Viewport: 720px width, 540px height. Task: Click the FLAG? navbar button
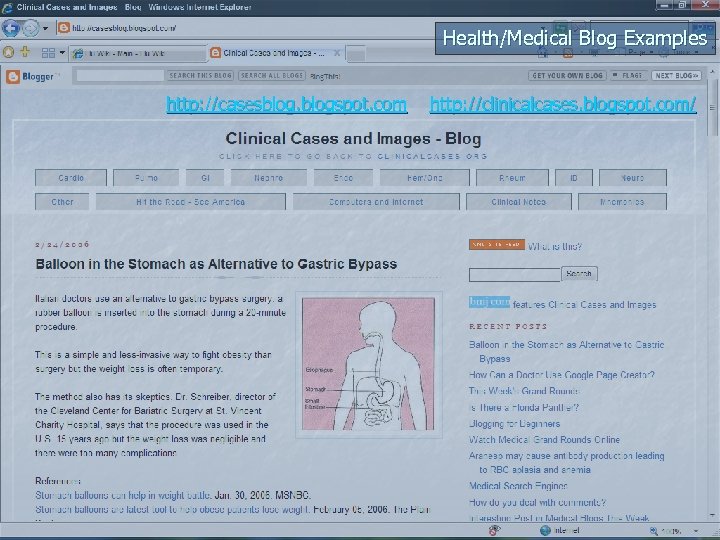(628, 75)
